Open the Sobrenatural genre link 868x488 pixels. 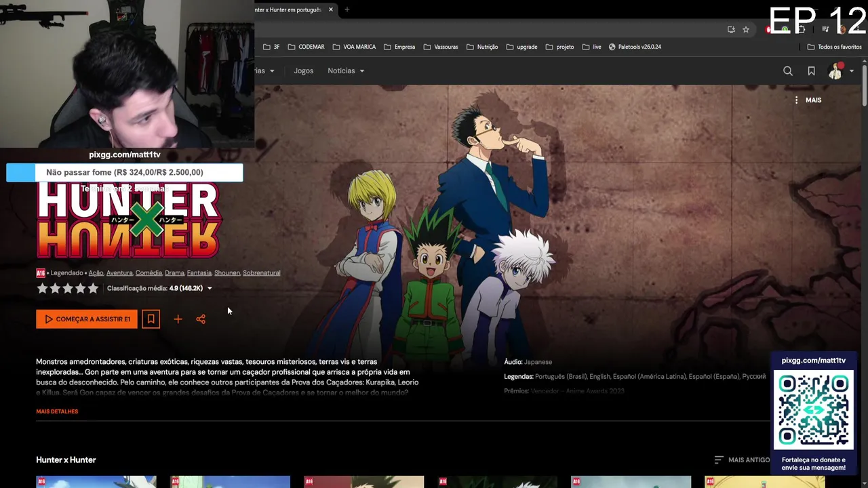pyautogui.click(x=262, y=273)
